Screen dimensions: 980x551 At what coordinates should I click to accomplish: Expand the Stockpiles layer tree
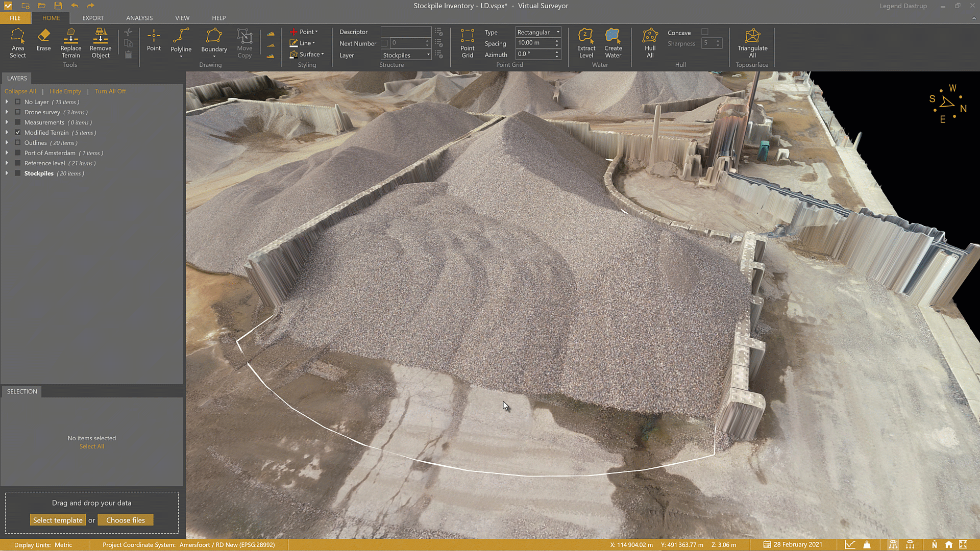point(7,173)
